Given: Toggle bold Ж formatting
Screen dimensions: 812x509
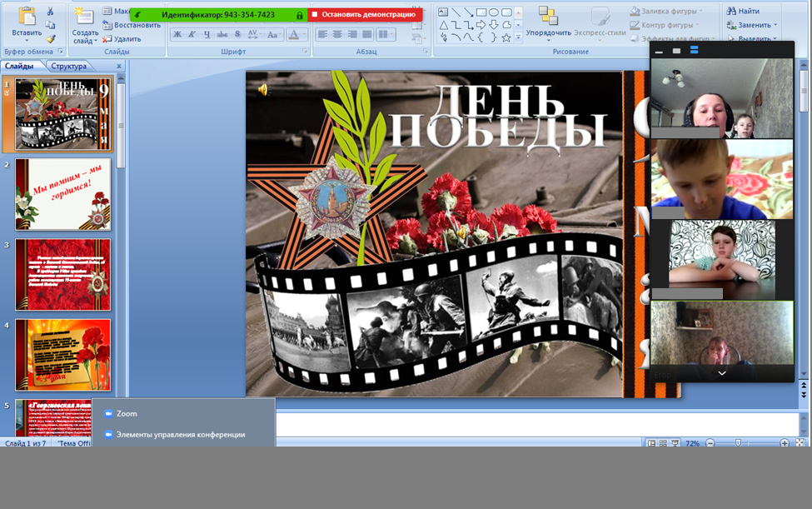Looking at the screenshot, I should [177, 34].
